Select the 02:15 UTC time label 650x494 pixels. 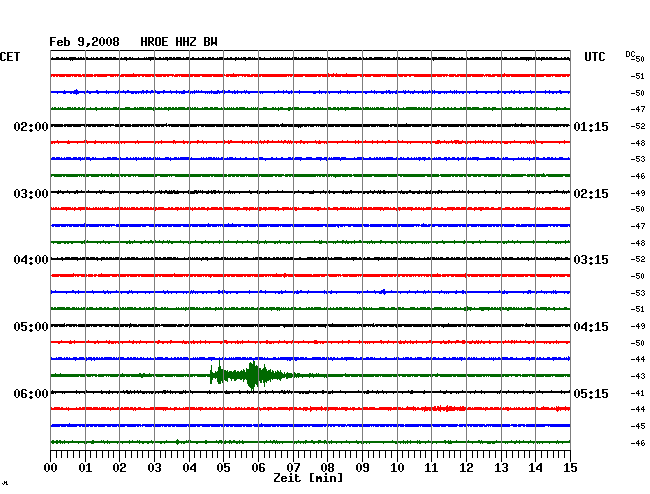(591, 194)
